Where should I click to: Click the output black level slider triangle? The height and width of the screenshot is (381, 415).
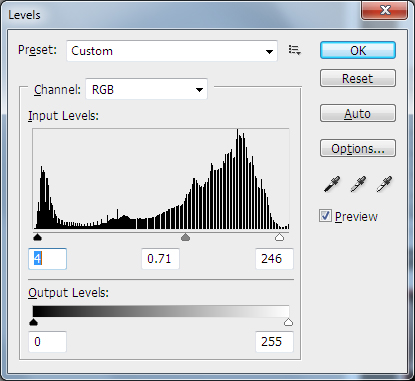(33, 322)
